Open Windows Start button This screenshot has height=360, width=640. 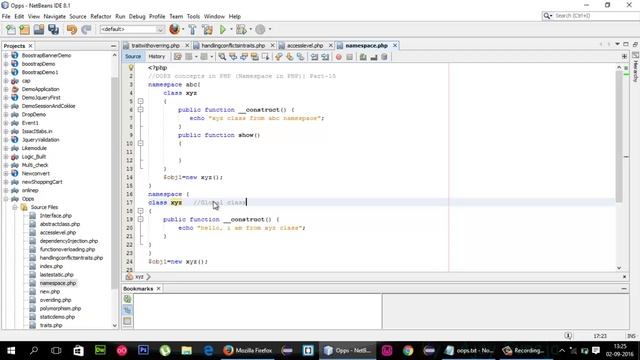click(11, 350)
